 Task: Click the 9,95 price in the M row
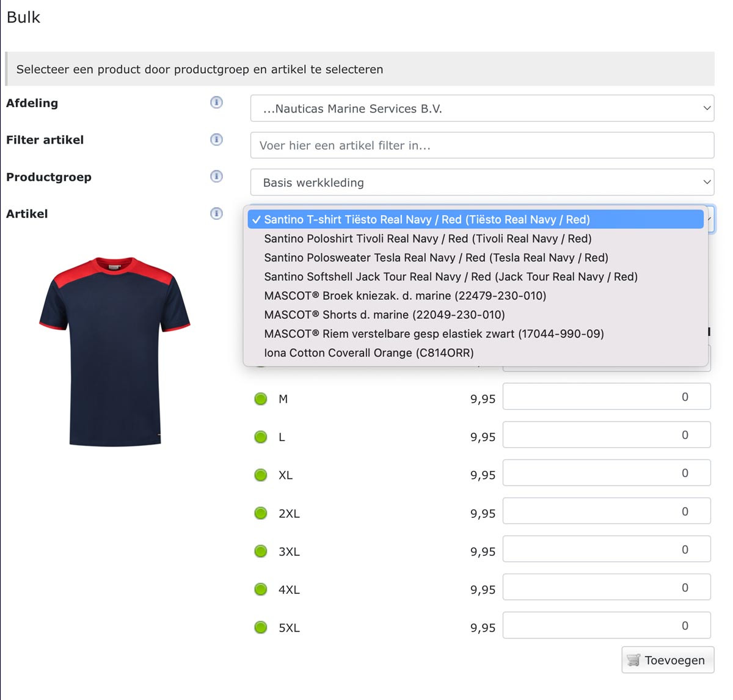(483, 399)
